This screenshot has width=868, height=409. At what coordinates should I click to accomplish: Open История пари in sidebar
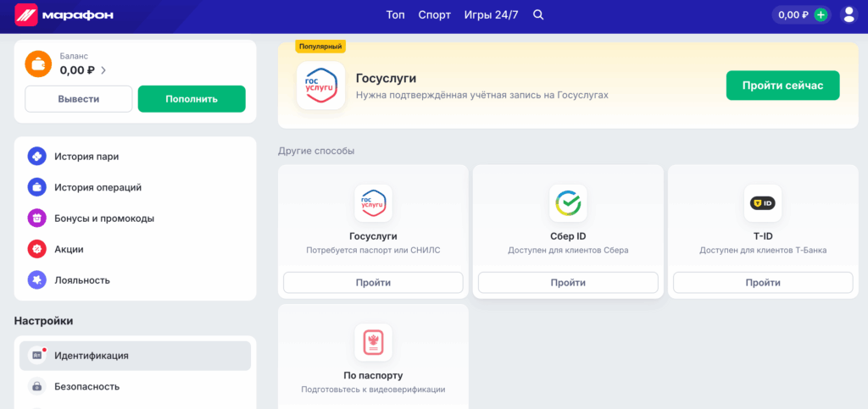[135, 157]
